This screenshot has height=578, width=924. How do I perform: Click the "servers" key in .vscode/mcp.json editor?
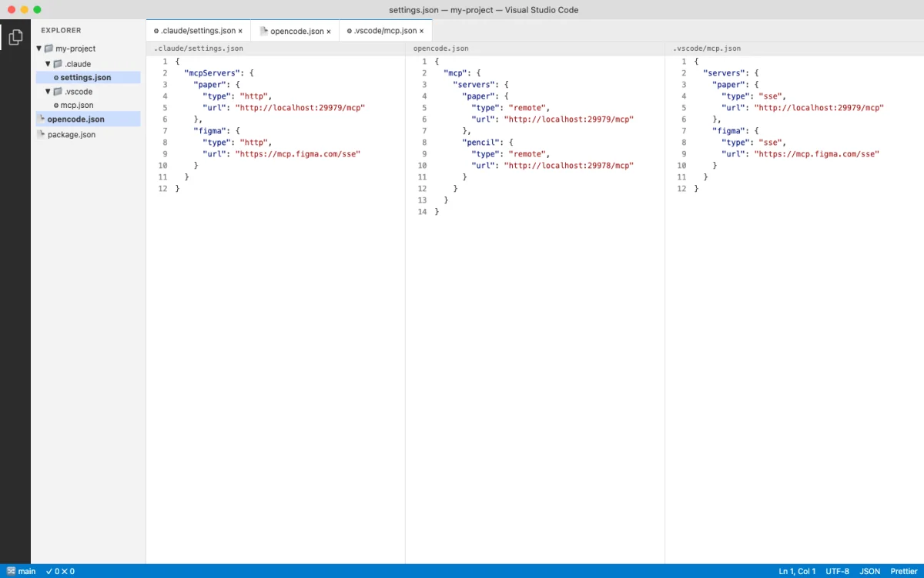[725, 73]
